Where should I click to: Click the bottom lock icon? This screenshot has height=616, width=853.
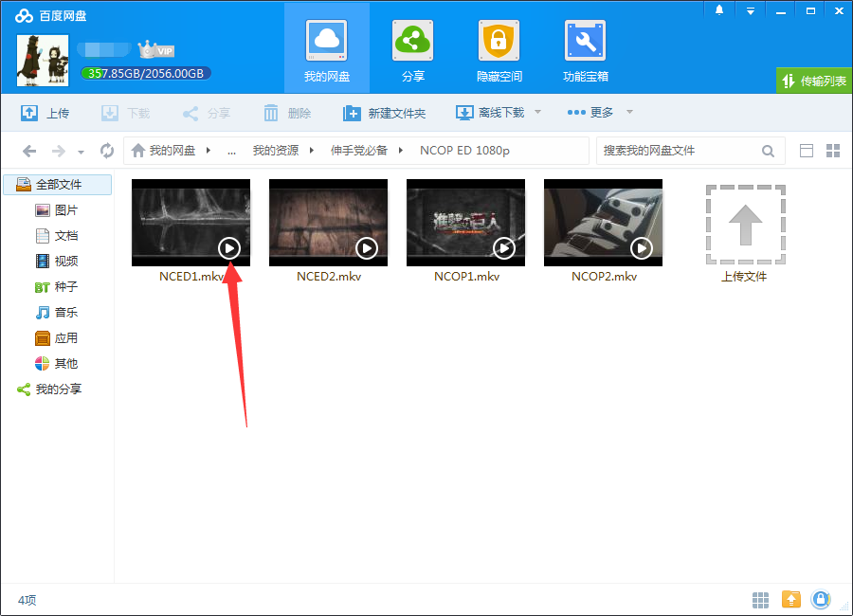[x=821, y=600]
